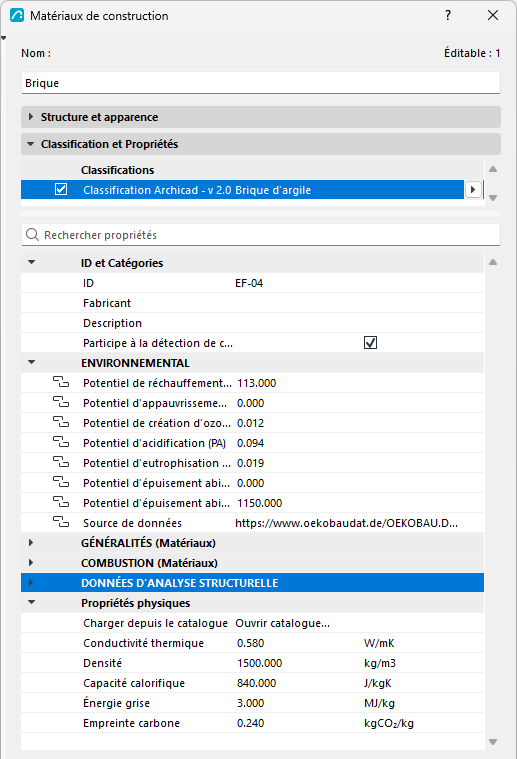The width and height of the screenshot is (517, 759).
Task: Click value 0.012 for ozone creation
Action: click(250, 423)
